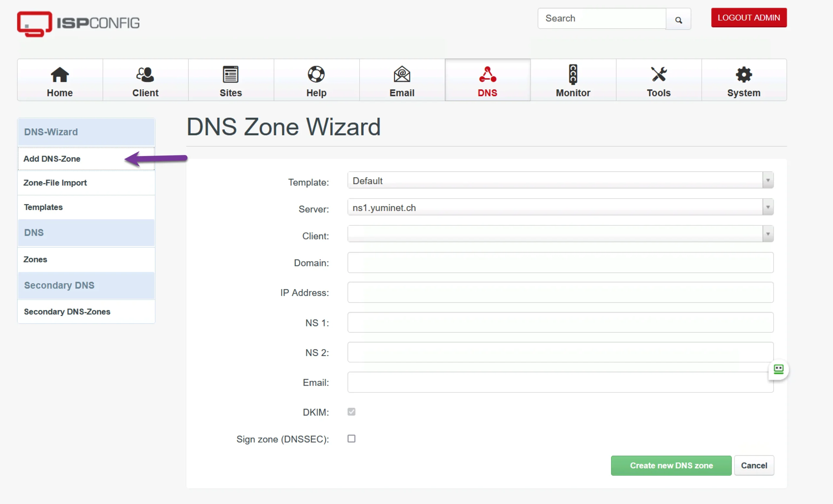Click the Cancel button

click(x=754, y=466)
